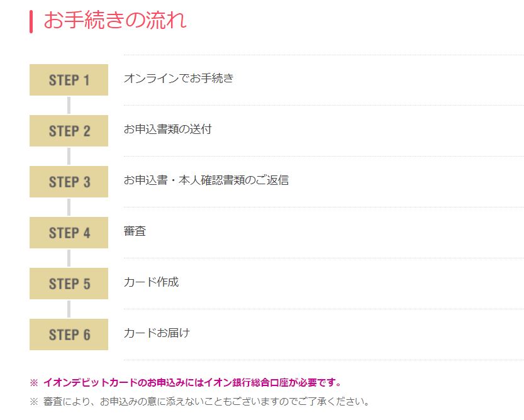
Task: Click the STEP 2 badge
Action: 69,131
